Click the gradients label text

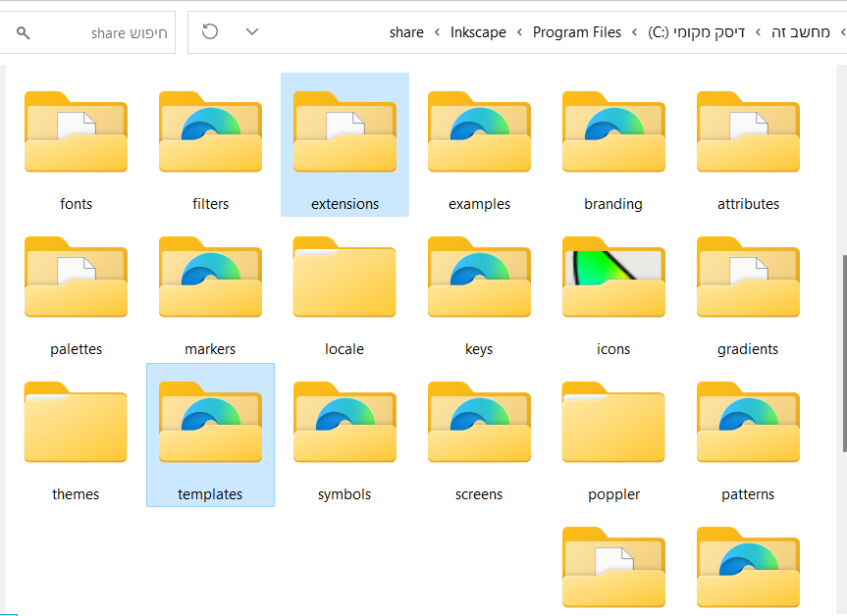click(x=748, y=349)
